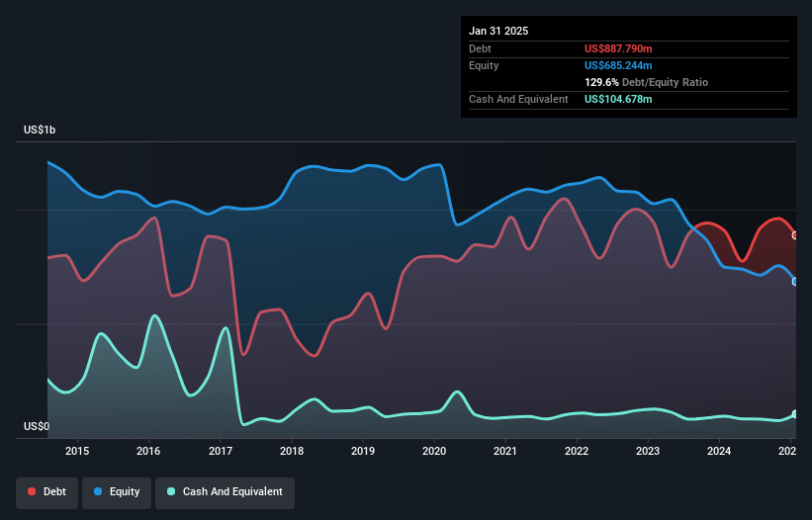Click the 2021 x-axis label
Screen dimensions: 812x520
tap(505, 451)
